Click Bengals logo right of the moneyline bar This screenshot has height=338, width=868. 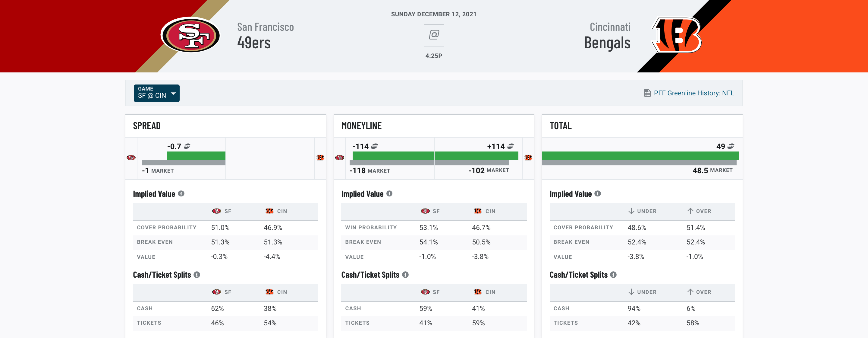coord(528,158)
